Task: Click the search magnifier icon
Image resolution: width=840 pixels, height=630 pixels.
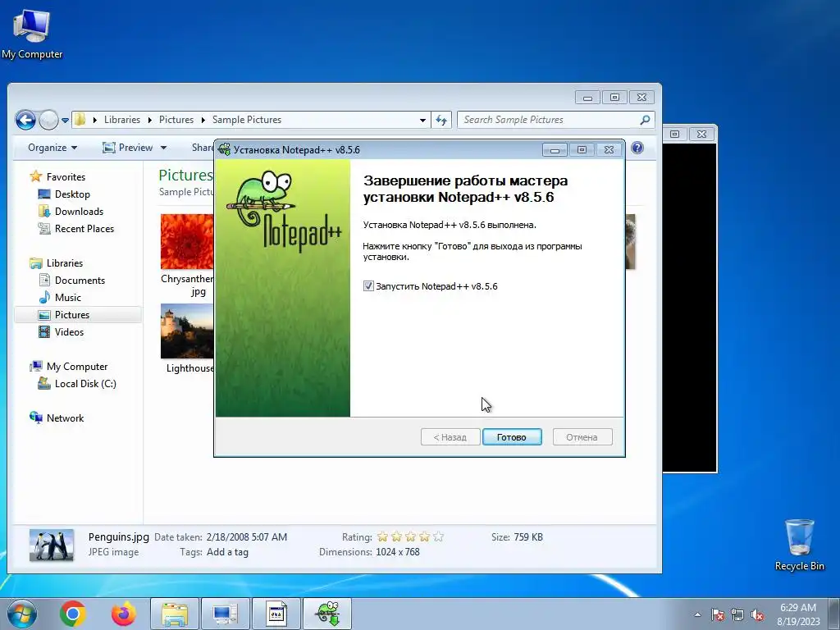Action: [x=645, y=120]
